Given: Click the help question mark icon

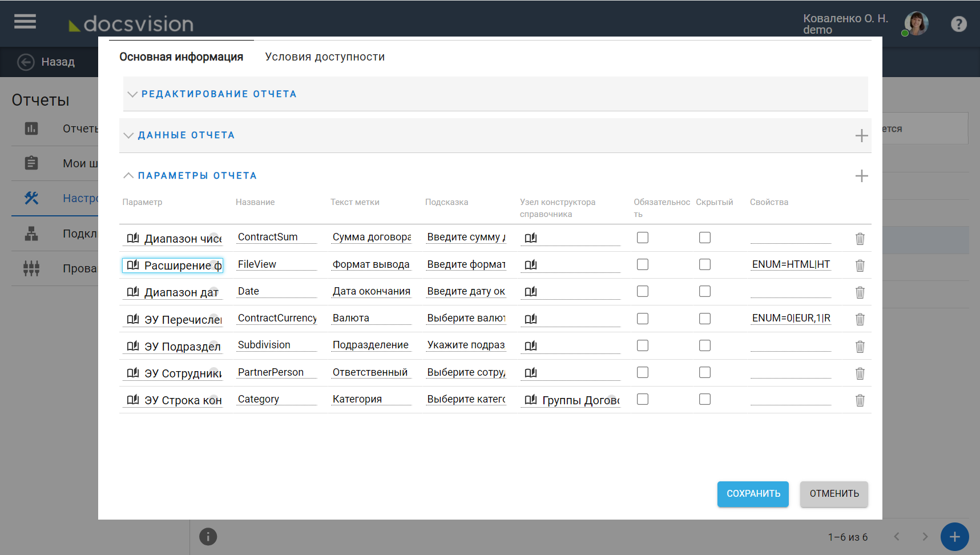Looking at the screenshot, I should pyautogui.click(x=958, y=24).
